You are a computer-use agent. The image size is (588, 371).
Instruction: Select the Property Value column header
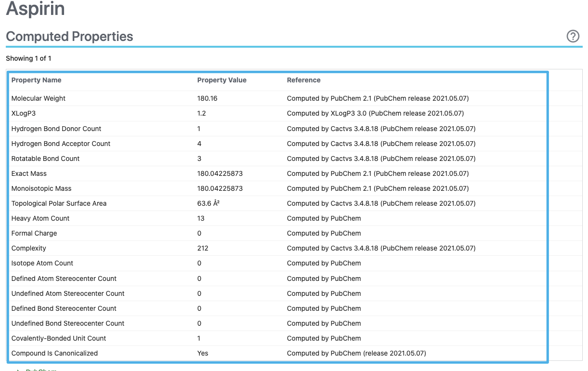pos(222,80)
